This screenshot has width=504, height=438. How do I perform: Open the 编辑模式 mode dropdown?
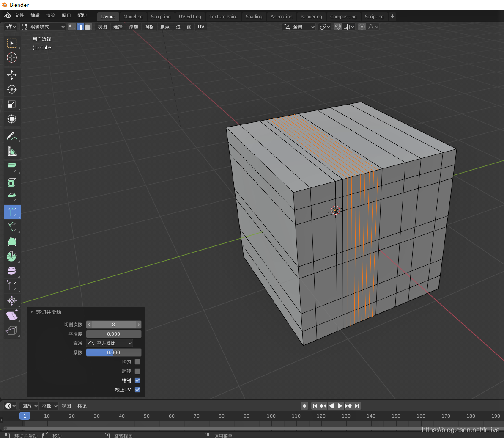(43, 27)
